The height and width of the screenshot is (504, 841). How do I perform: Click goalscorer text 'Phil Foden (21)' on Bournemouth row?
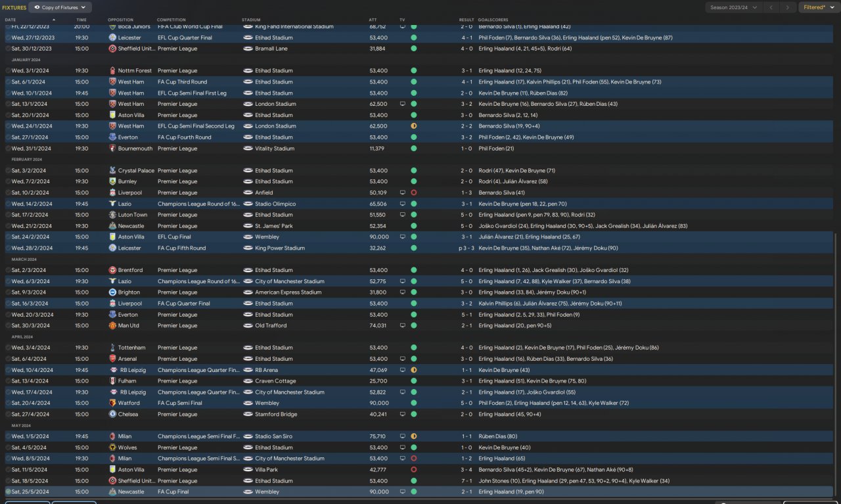tap(496, 149)
